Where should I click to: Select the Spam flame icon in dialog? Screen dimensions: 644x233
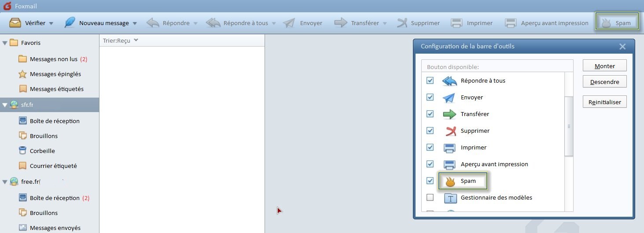(449, 181)
